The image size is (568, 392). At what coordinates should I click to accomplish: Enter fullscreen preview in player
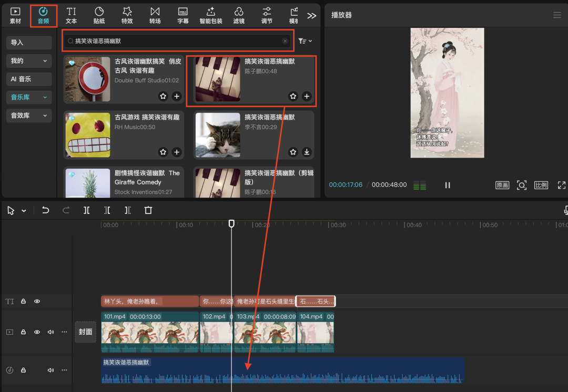561,185
